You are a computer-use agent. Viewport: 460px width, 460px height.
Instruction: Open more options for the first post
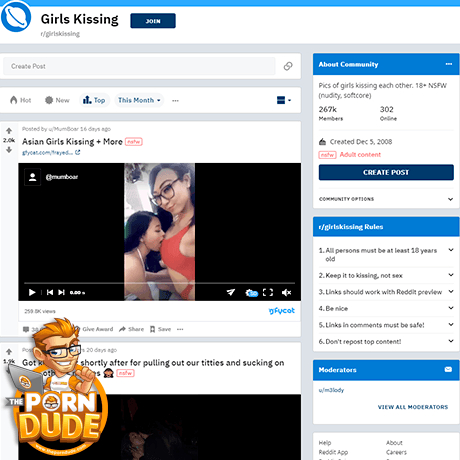[x=180, y=329]
